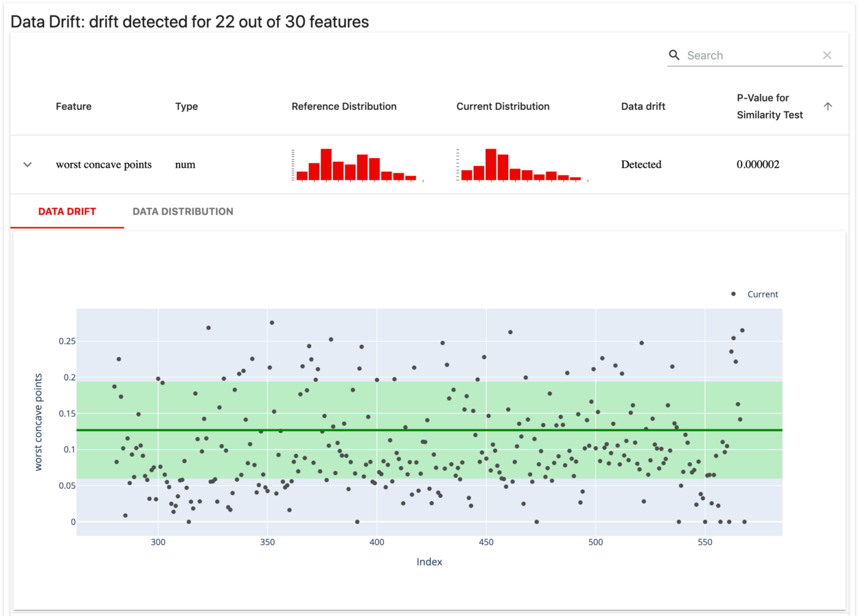Viewport: 858px width, 616px height.
Task: Click the Current legend dot marker
Action: tap(733, 294)
